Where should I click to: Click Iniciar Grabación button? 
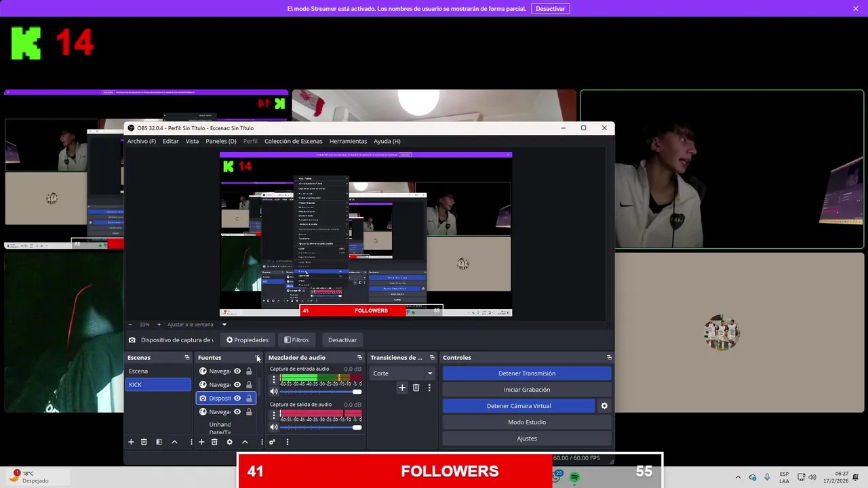click(527, 390)
